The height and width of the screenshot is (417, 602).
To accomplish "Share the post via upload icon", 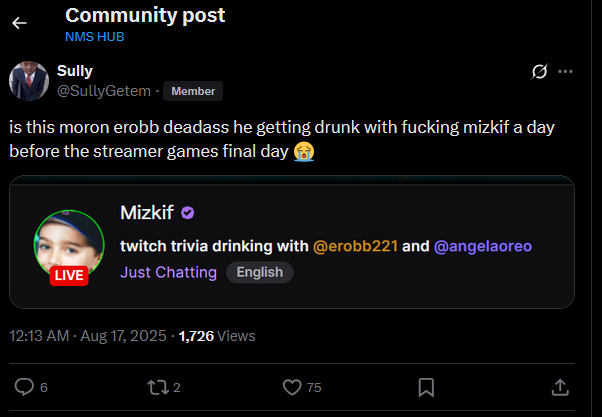I will click(560, 387).
